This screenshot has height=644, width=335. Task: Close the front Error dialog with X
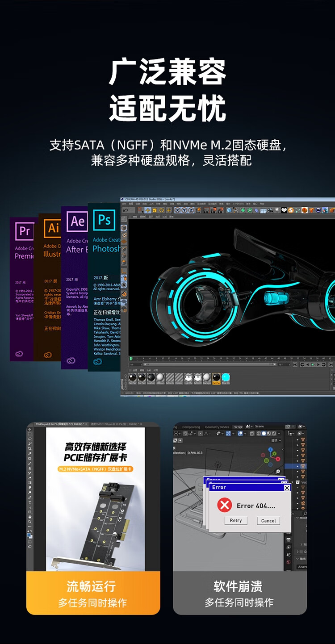(x=287, y=488)
